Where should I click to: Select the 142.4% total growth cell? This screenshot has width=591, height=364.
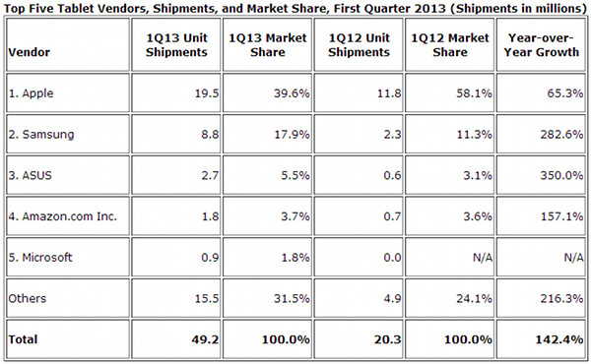tap(541, 339)
